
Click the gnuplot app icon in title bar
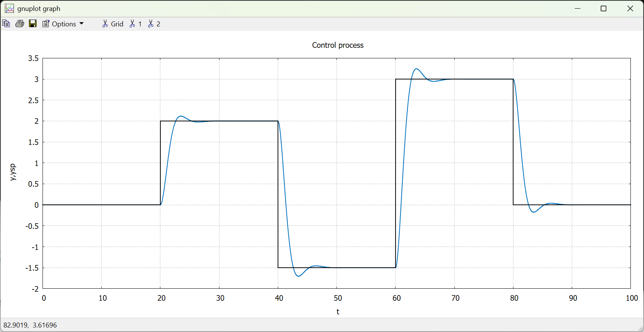tap(9, 8)
